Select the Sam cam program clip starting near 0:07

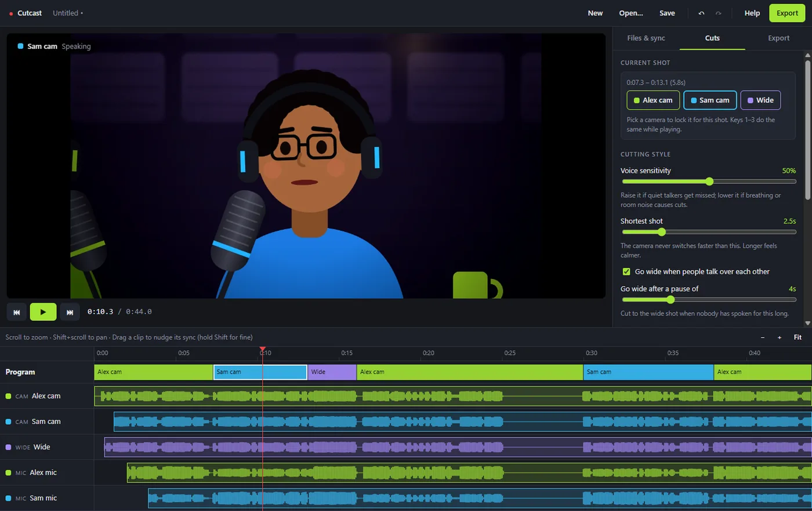tap(260, 372)
